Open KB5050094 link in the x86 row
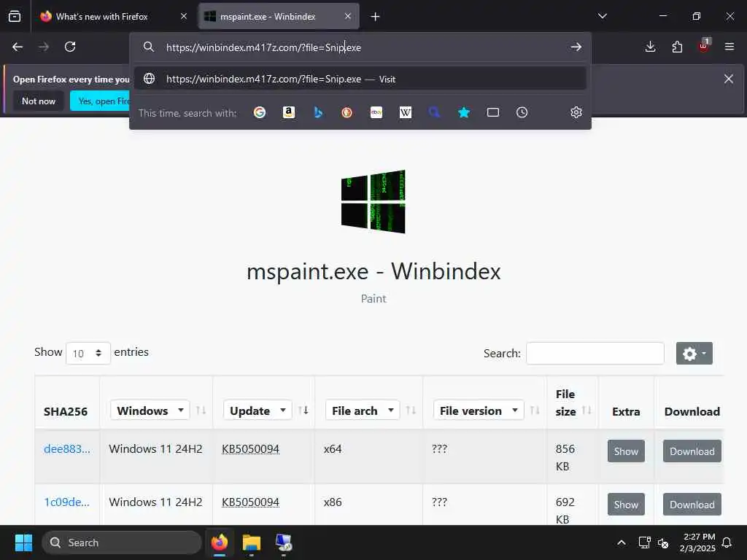 (251, 502)
